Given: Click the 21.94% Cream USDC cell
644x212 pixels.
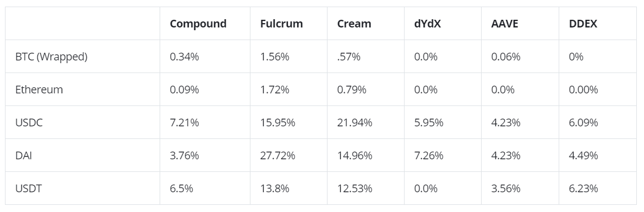Looking at the screenshot, I should (354, 122).
